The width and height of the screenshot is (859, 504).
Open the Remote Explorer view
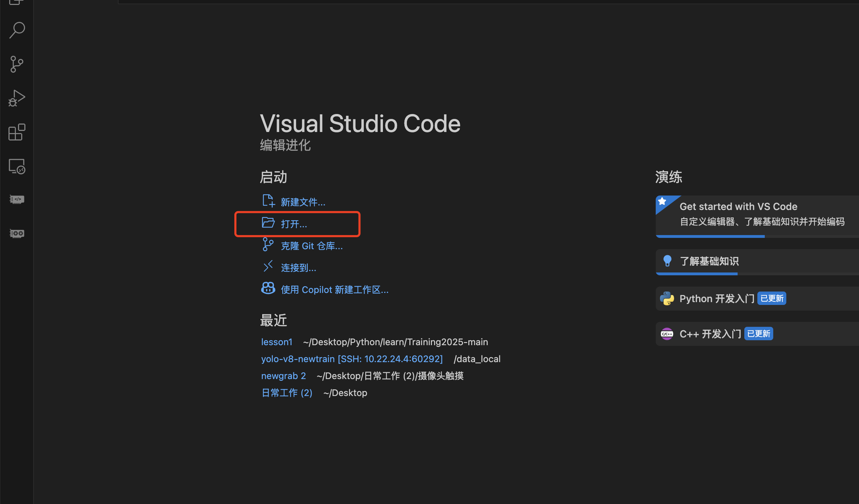[17, 166]
